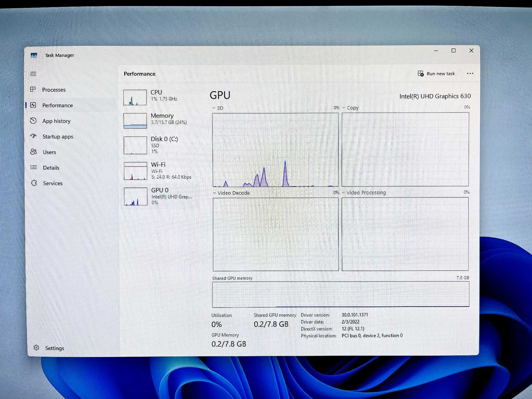Switch to the App history page
This screenshot has height=399, width=532.
coord(56,121)
